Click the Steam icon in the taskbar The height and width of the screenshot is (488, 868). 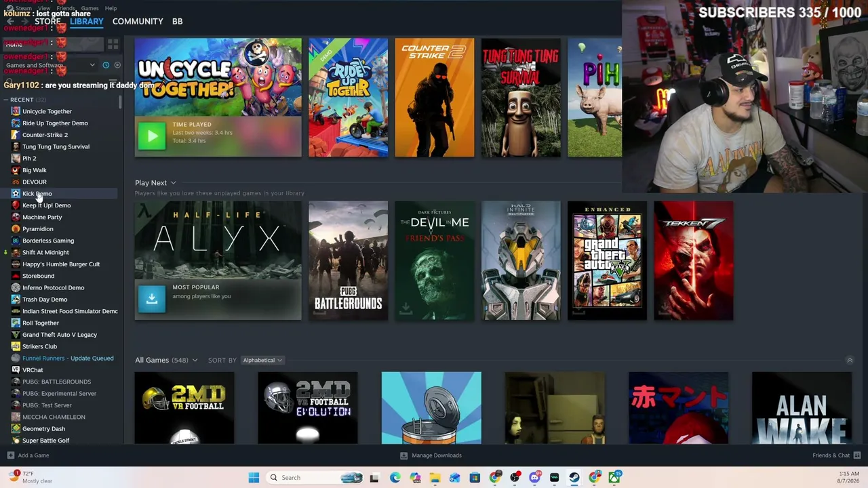(574, 478)
